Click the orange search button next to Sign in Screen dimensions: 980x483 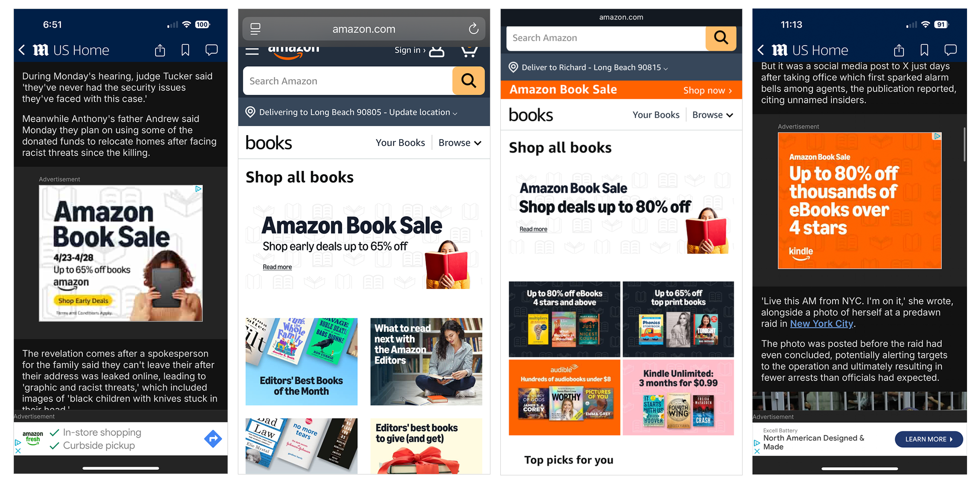pos(469,81)
